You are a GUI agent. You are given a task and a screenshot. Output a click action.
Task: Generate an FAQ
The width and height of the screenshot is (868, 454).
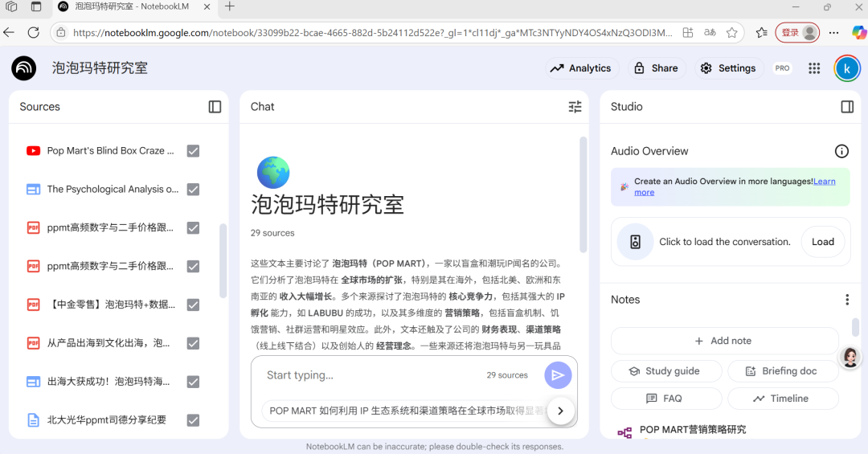pyautogui.click(x=666, y=399)
